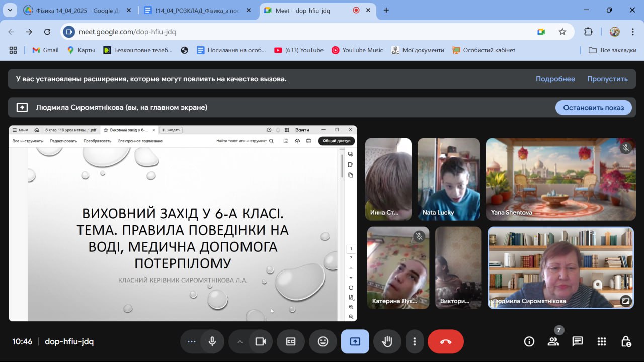
Task: Open the chat messages panel
Action: pyautogui.click(x=577, y=342)
